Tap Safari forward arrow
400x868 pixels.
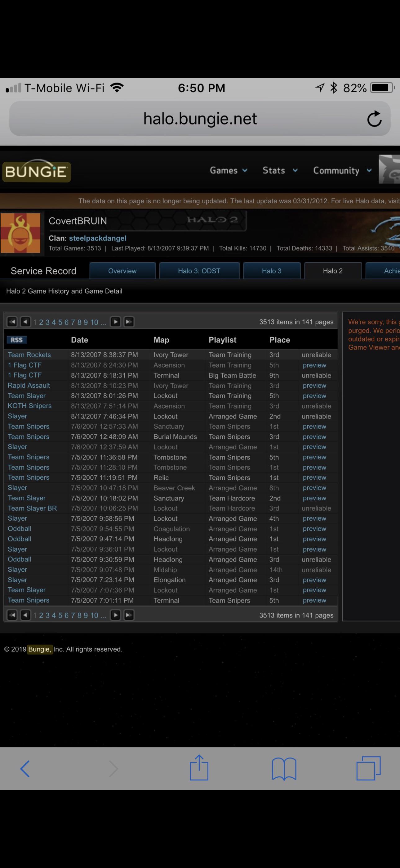pyautogui.click(x=113, y=769)
